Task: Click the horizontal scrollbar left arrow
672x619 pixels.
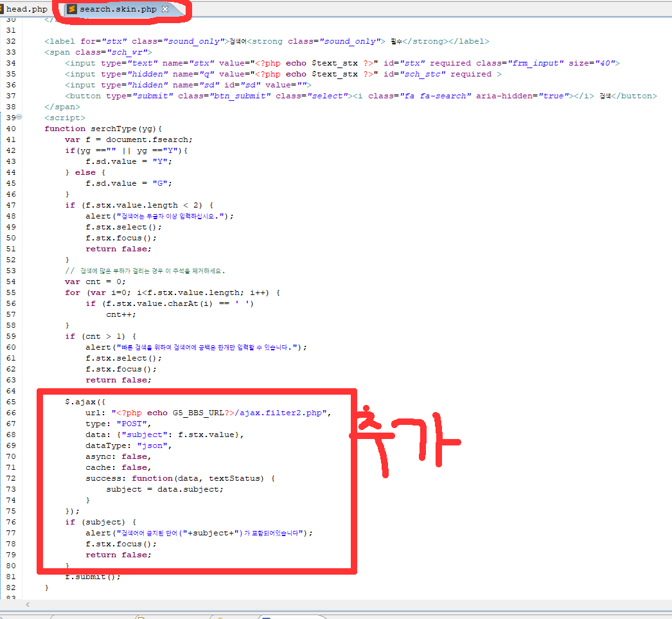Action: pos(28,605)
